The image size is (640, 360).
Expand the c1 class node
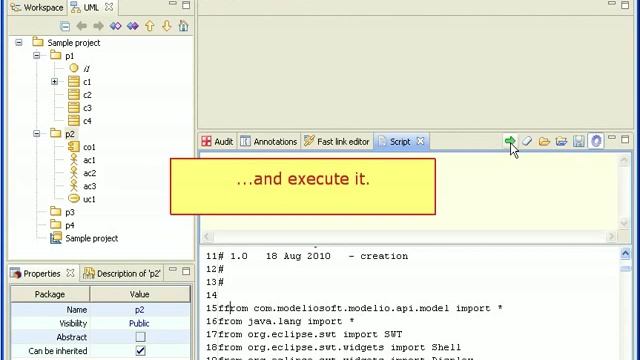[54, 82]
